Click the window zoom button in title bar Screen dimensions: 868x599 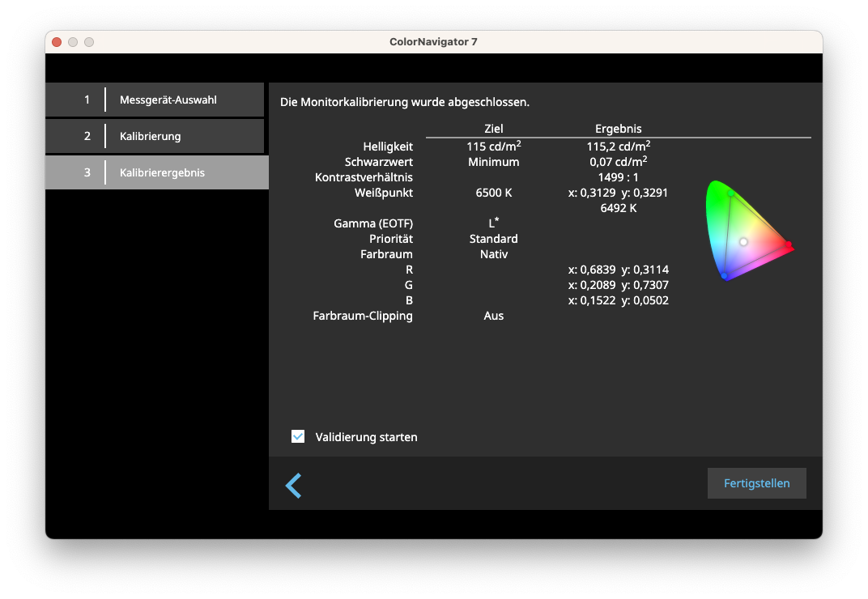89,42
